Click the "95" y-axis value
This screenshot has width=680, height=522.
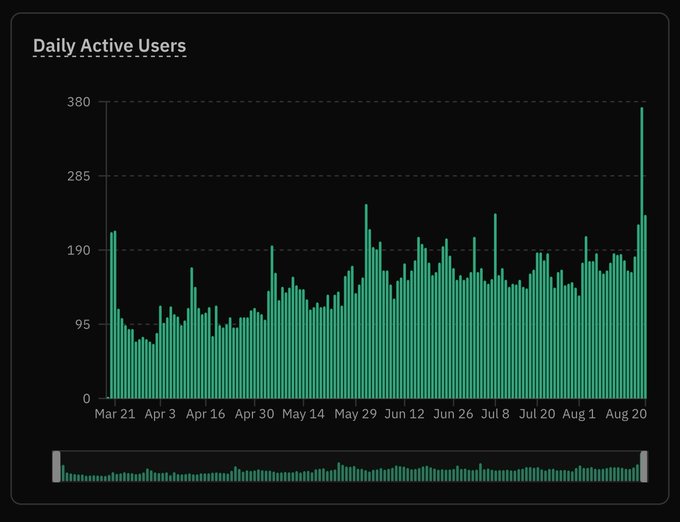coord(83,324)
